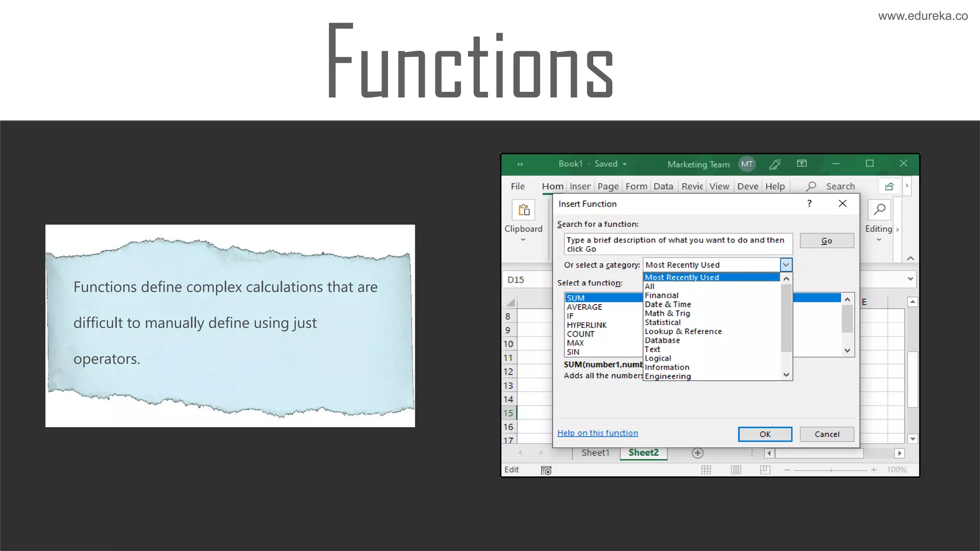The image size is (980, 551).
Task: Select Date & Time category
Action: click(x=712, y=304)
